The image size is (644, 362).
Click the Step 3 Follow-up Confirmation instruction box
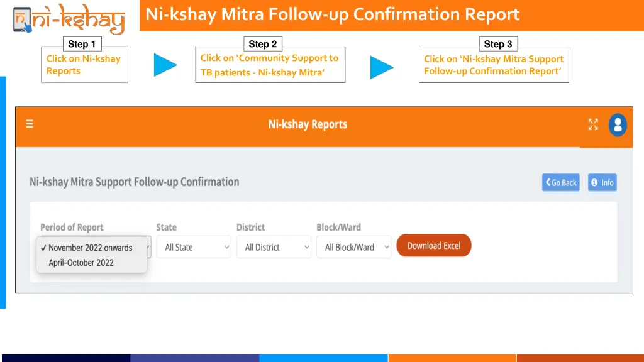[x=494, y=64]
